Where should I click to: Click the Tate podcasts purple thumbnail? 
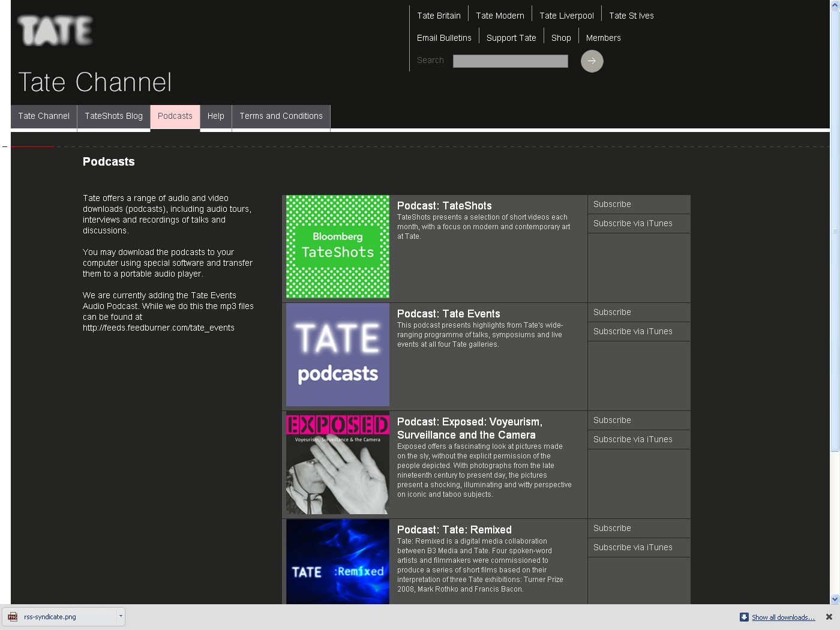tap(338, 355)
